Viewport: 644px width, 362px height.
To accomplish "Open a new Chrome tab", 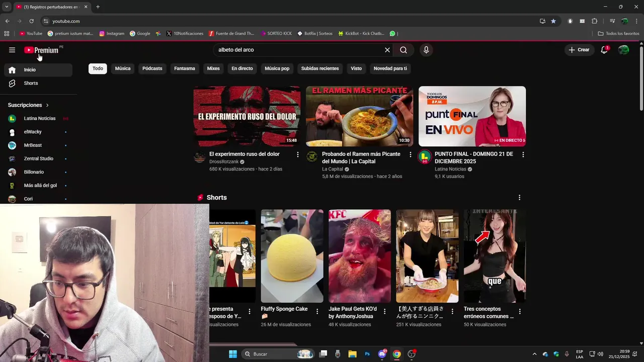I will pyautogui.click(x=98, y=7).
